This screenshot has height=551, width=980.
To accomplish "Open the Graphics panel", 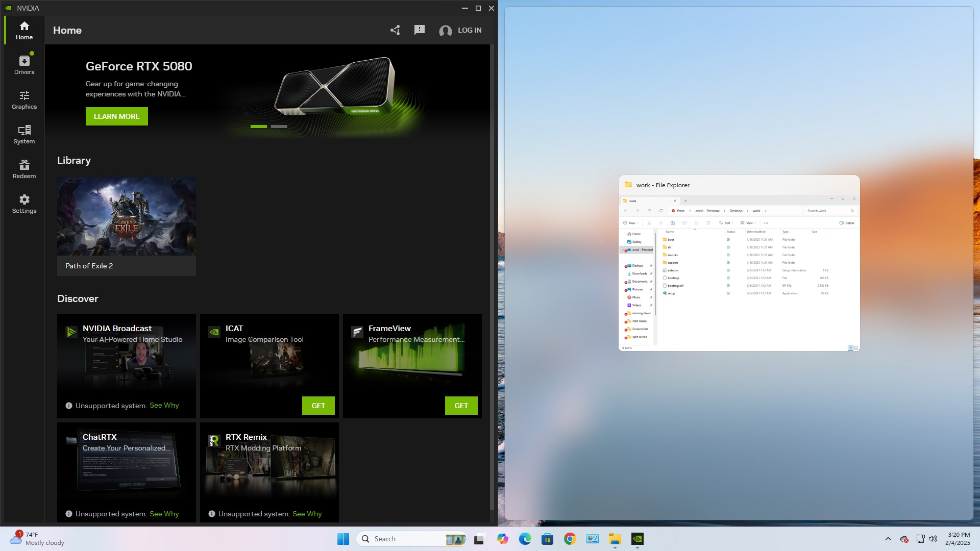I will click(24, 99).
